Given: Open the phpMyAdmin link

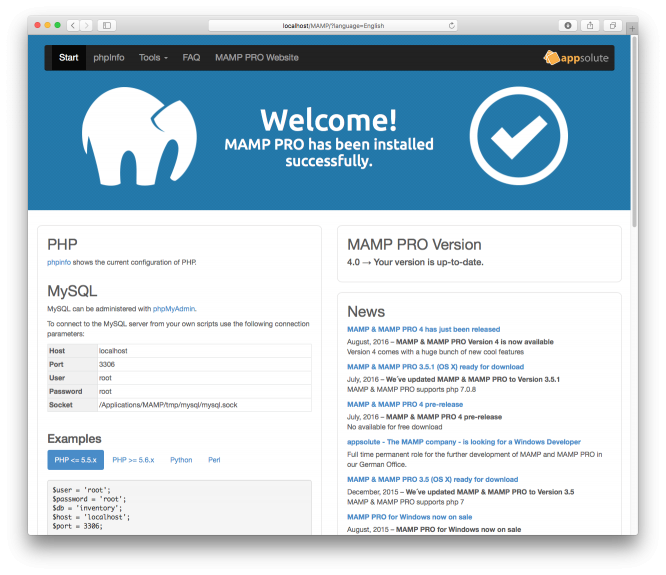Looking at the screenshot, I should click(174, 309).
